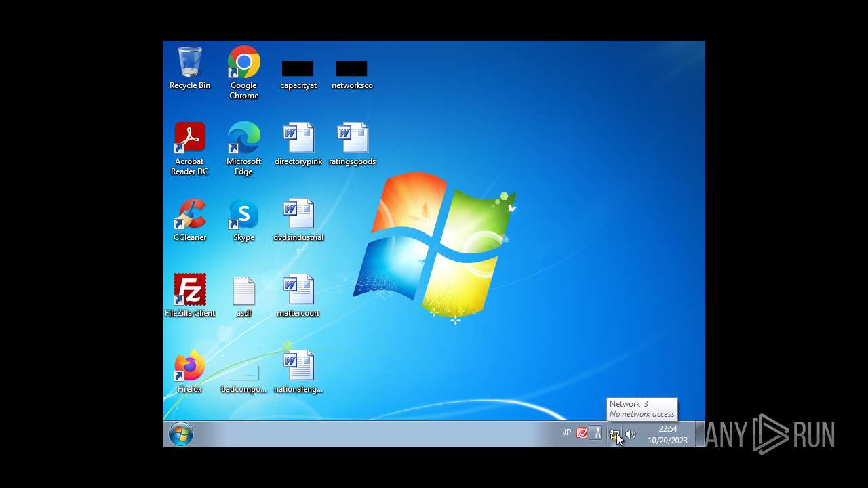Select the nationaleng... Word document
The width and height of the screenshot is (868, 488).
[x=298, y=372]
